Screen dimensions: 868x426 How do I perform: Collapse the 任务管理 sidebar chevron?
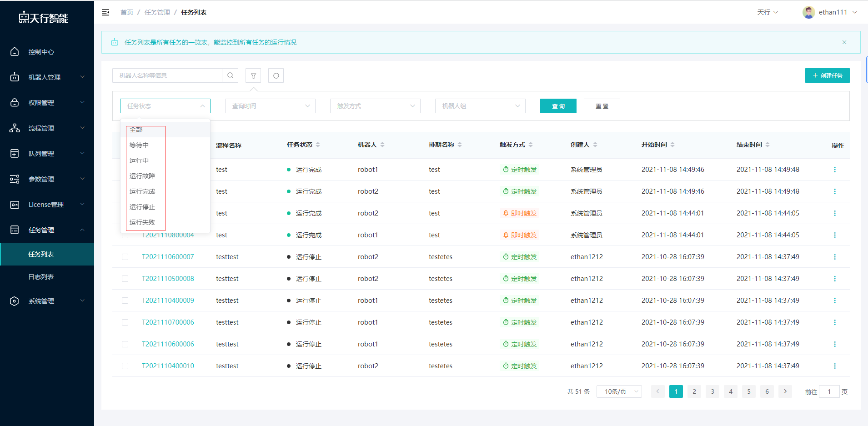[82, 230]
